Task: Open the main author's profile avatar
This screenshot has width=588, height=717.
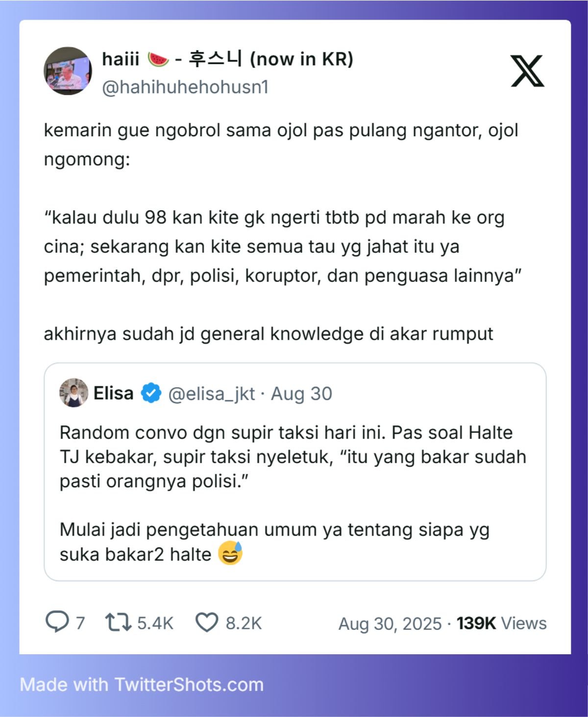Action: pos(68,71)
